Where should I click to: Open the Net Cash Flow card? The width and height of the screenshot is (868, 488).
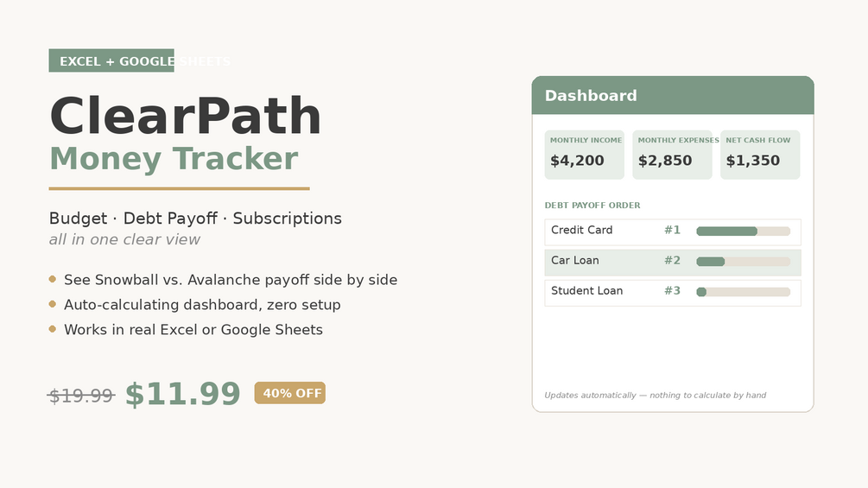coord(760,155)
